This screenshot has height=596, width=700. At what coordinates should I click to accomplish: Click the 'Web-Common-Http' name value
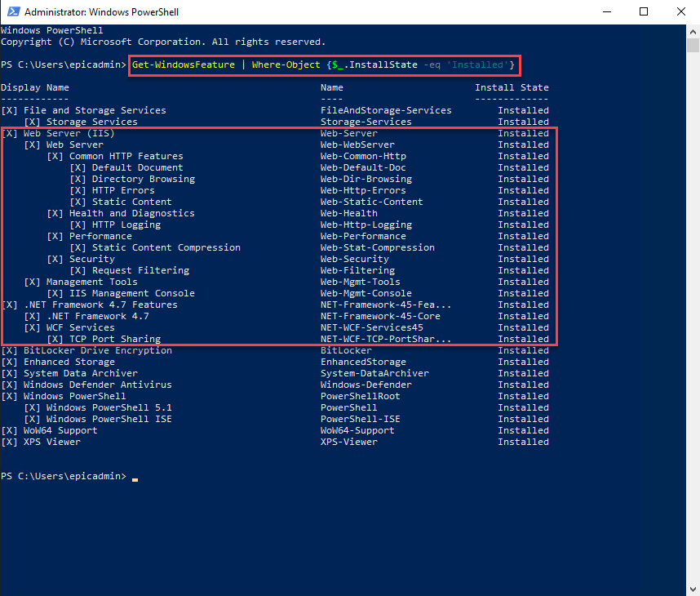(x=363, y=156)
